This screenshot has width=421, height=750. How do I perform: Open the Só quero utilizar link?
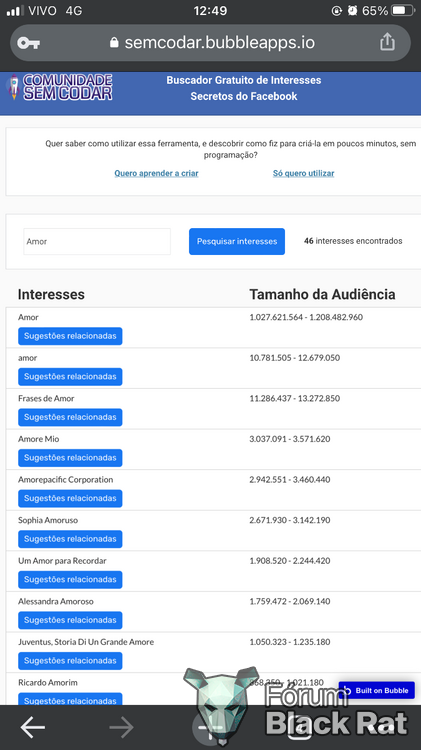point(303,173)
